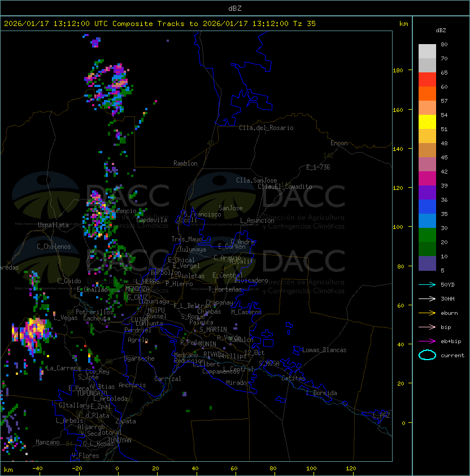Select the light blue swatch near 35 label
Screen dimensions: 470x476
427,221
